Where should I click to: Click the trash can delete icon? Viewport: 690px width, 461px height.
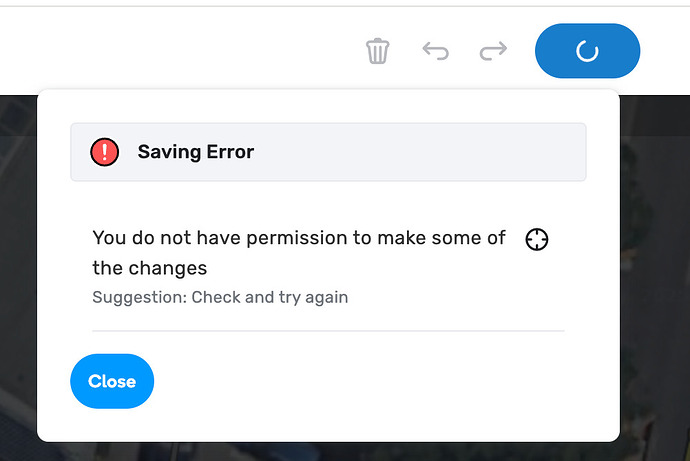(377, 51)
